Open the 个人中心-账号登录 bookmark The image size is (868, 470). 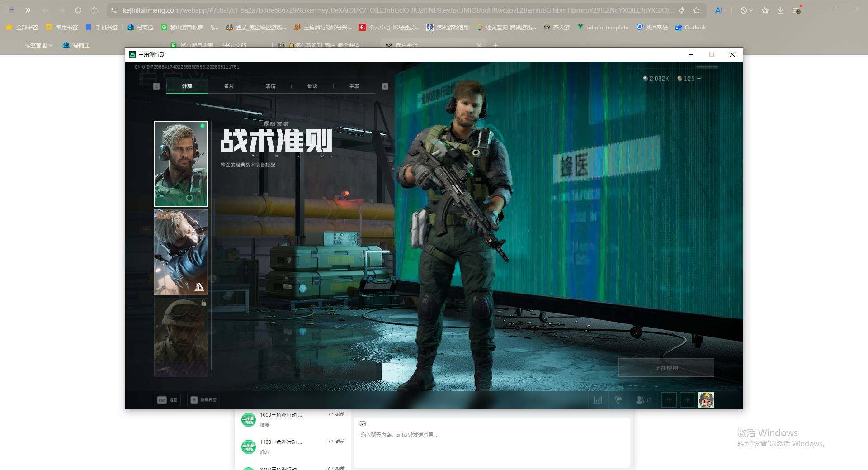tap(389, 27)
